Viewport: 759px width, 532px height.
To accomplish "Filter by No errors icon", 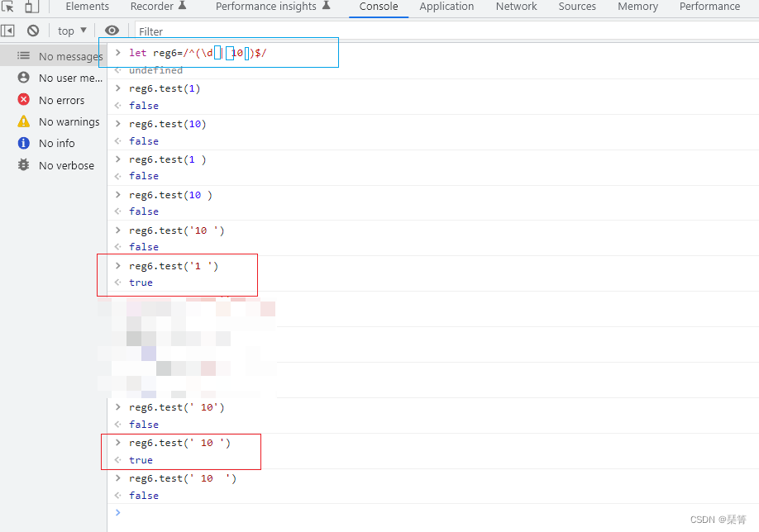I will [24, 100].
